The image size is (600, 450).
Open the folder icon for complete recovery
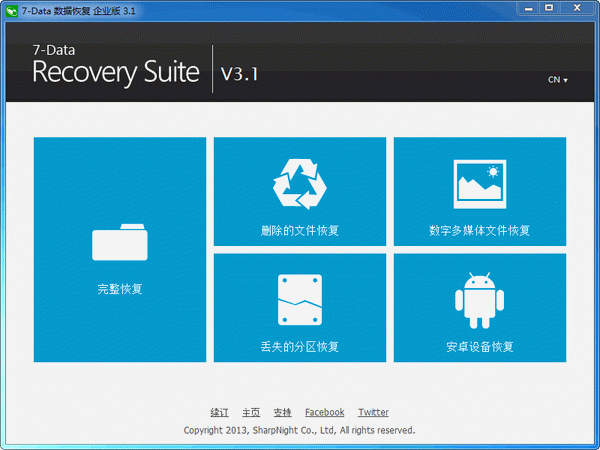point(120,242)
